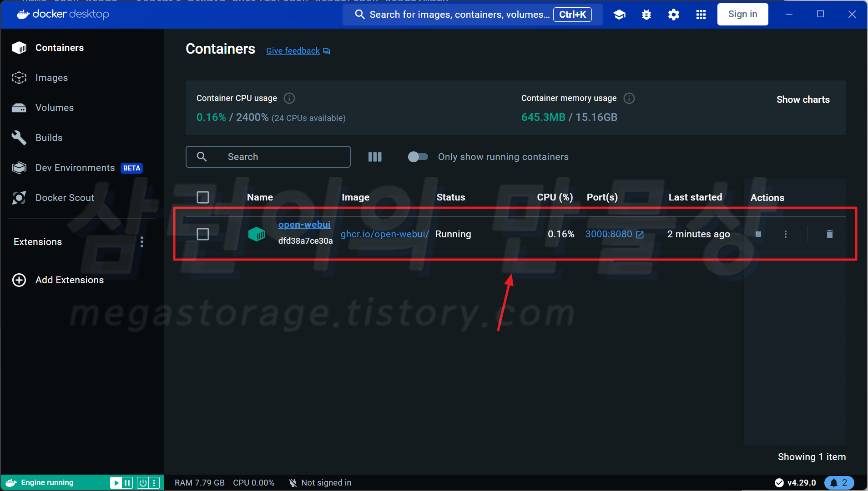The image size is (868, 491).
Task: Open more actions menu for open-webui row
Action: coord(786,234)
